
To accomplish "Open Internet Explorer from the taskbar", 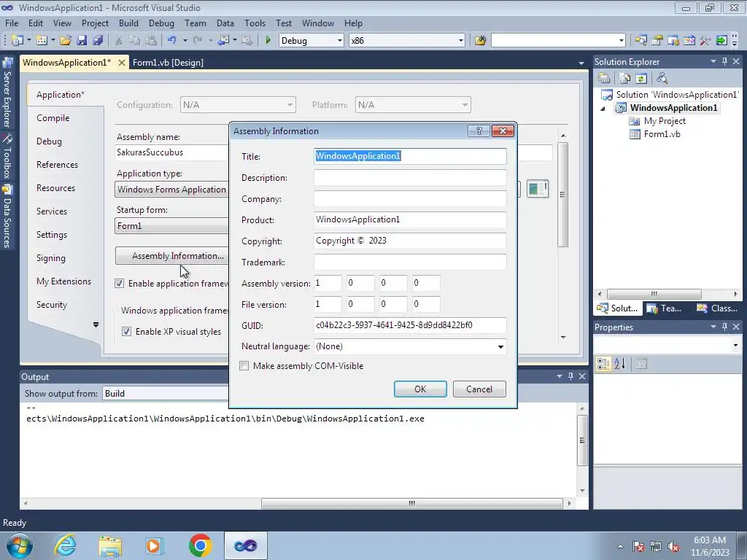I will click(x=65, y=545).
